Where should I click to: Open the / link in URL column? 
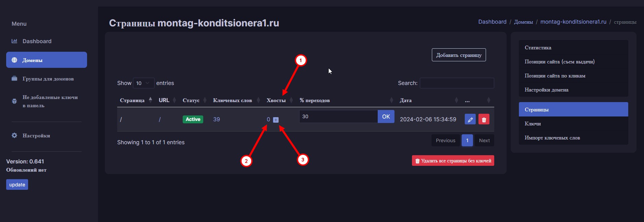[x=159, y=120]
